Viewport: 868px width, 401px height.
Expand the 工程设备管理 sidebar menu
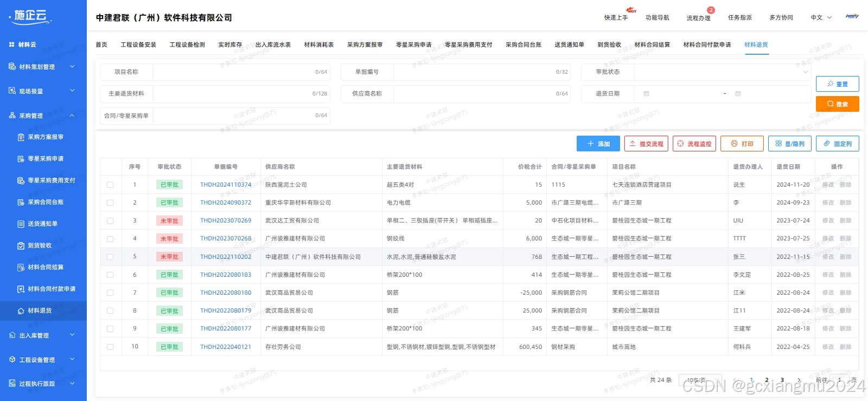(72, 359)
